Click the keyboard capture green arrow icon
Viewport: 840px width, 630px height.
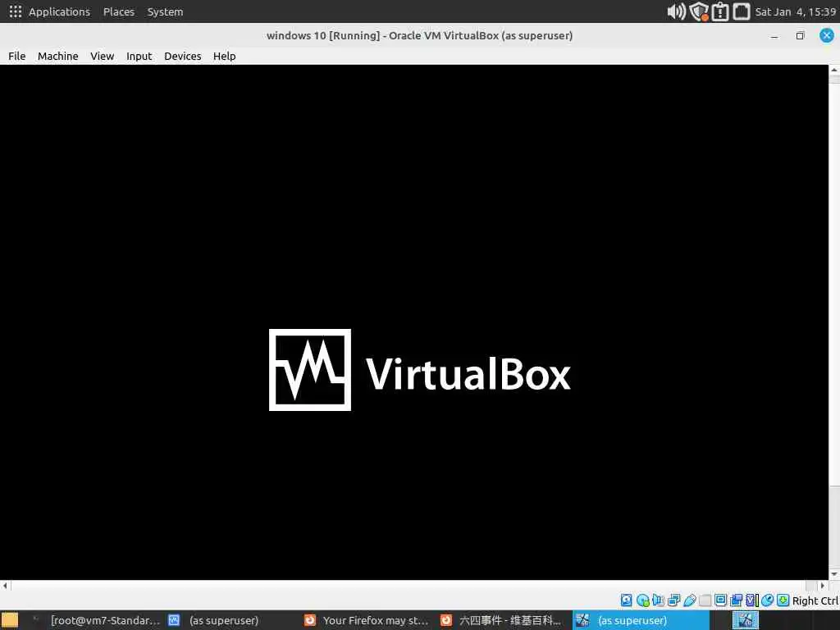[x=783, y=600]
